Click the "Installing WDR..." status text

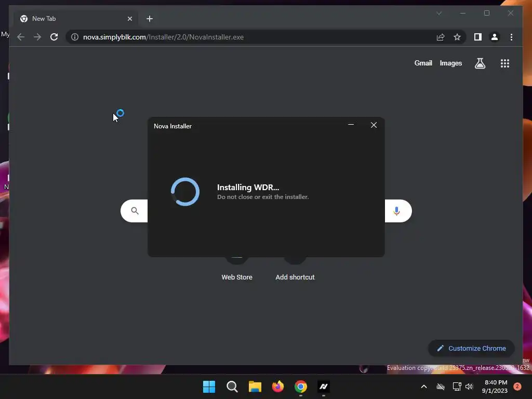coord(248,187)
